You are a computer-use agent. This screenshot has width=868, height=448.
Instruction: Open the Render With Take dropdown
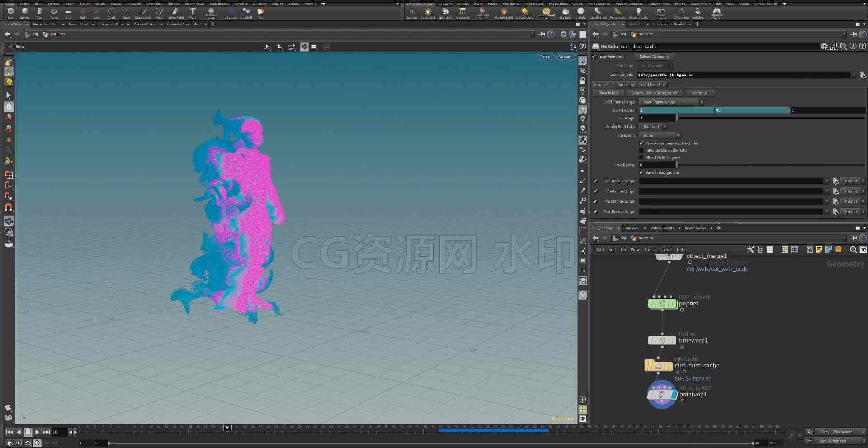tap(653, 127)
